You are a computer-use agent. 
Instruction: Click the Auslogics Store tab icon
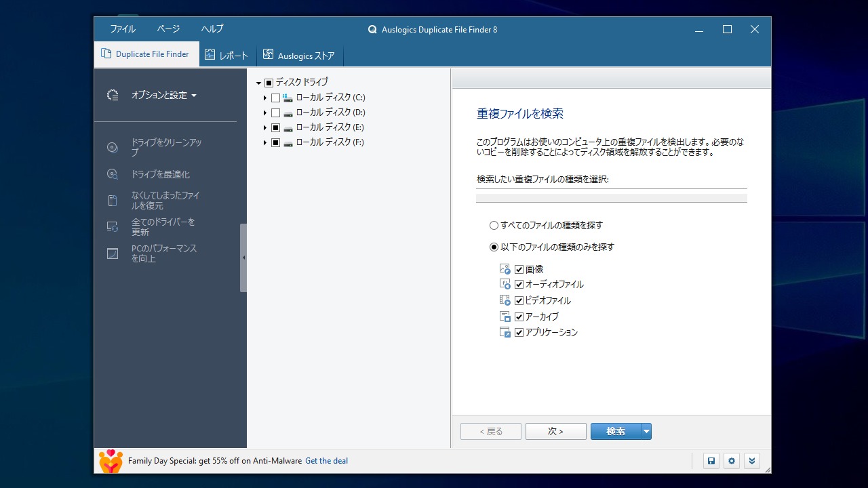pyautogui.click(x=269, y=55)
